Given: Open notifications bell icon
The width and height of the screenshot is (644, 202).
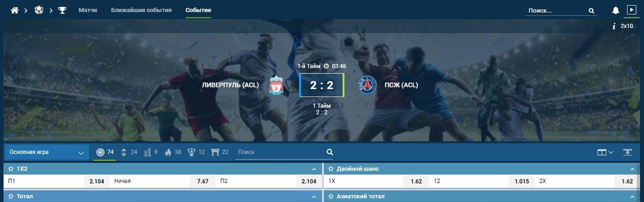Looking at the screenshot, I should coord(616,10).
